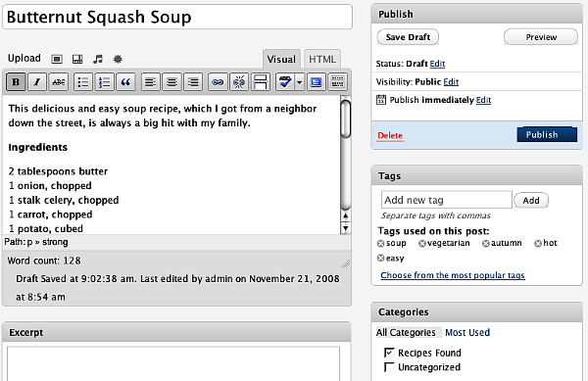The image size is (588, 381).
Task: Click the post title field
Action: [177, 17]
